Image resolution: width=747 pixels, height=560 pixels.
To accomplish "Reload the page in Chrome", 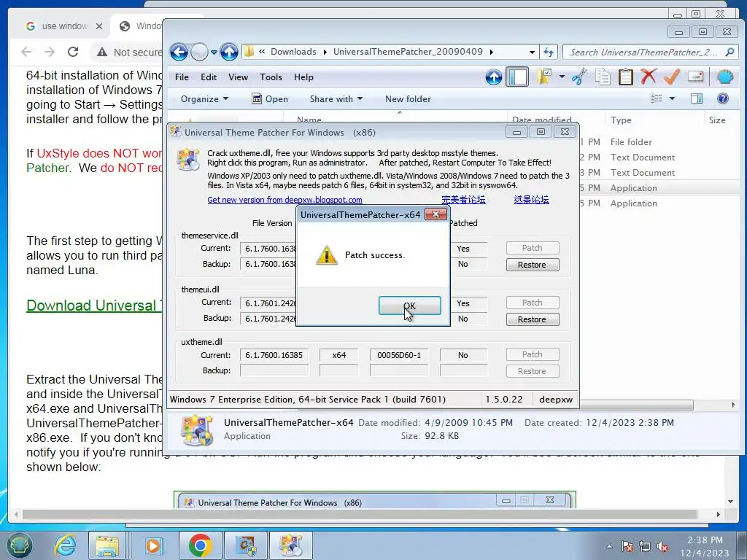I will (x=73, y=52).
